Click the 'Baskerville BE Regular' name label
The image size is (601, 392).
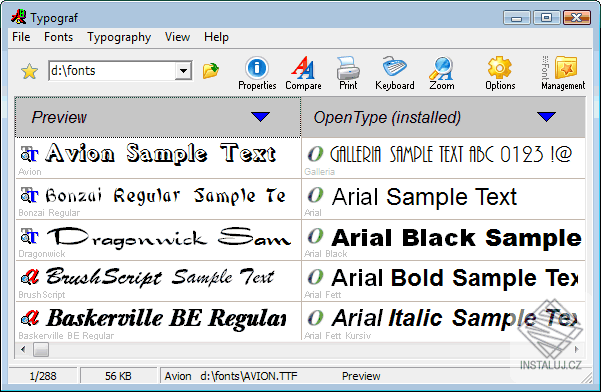click(x=66, y=336)
